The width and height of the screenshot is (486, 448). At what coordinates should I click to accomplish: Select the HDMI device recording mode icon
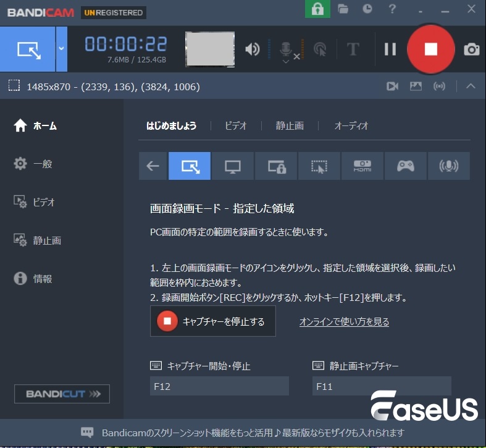(x=362, y=166)
